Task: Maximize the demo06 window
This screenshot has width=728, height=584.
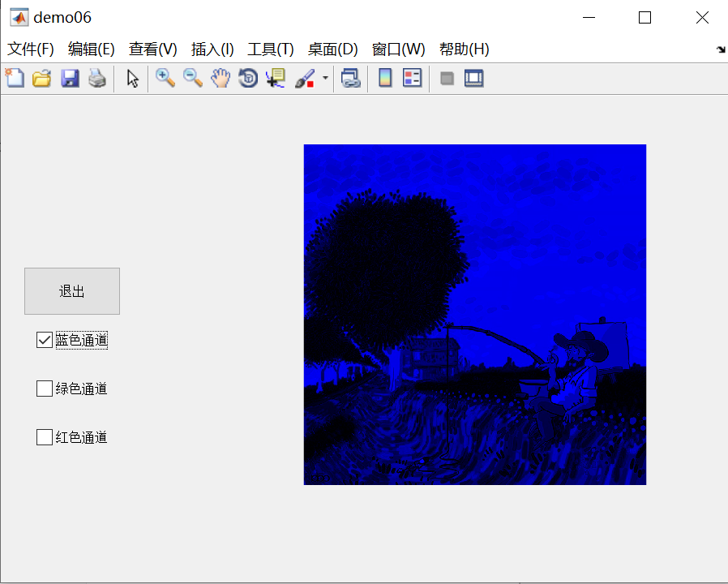Action: point(644,18)
